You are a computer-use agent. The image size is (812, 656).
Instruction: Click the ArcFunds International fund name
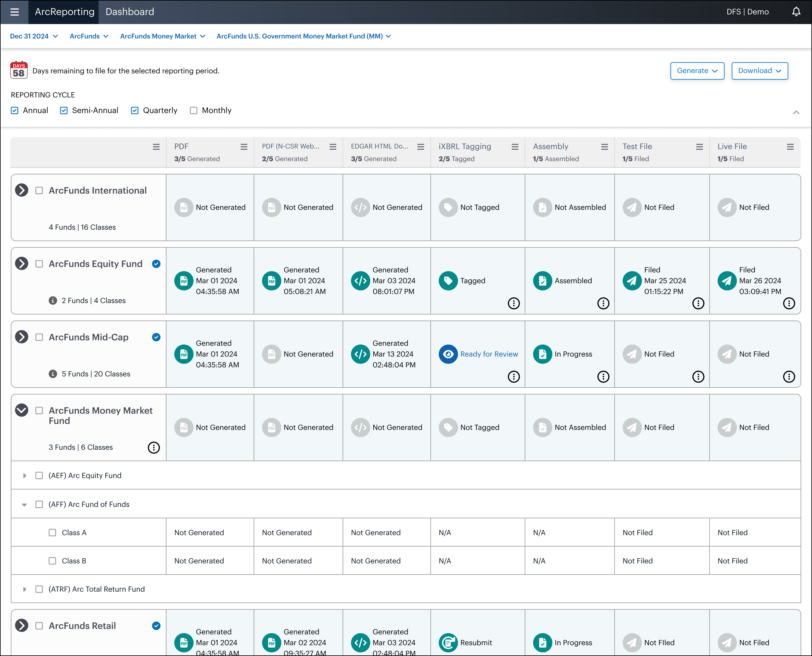pyautogui.click(x=97, y=191)
